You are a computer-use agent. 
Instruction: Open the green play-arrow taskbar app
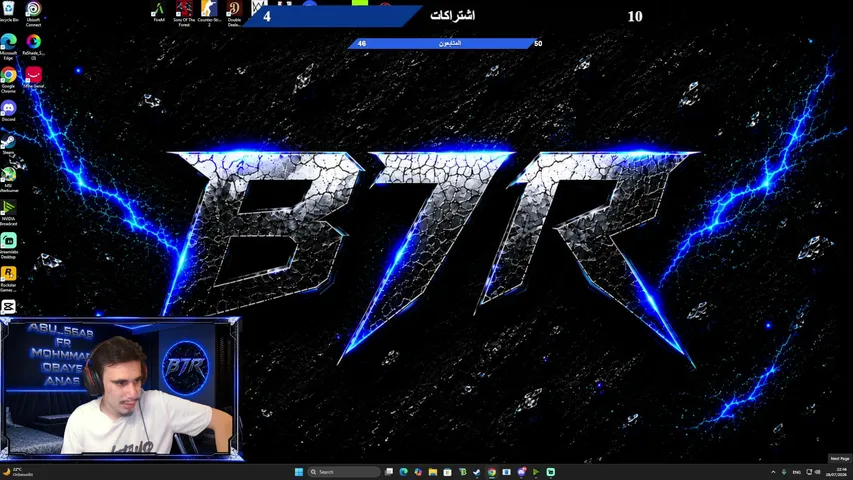tap(536, 472)
